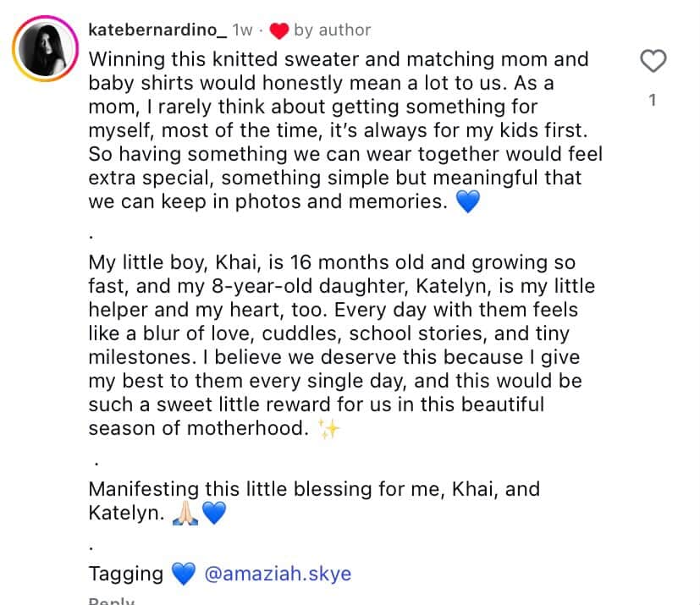Click the Reply button below the comment
This screenshot has height=605, width=700.
click(112, 600)
